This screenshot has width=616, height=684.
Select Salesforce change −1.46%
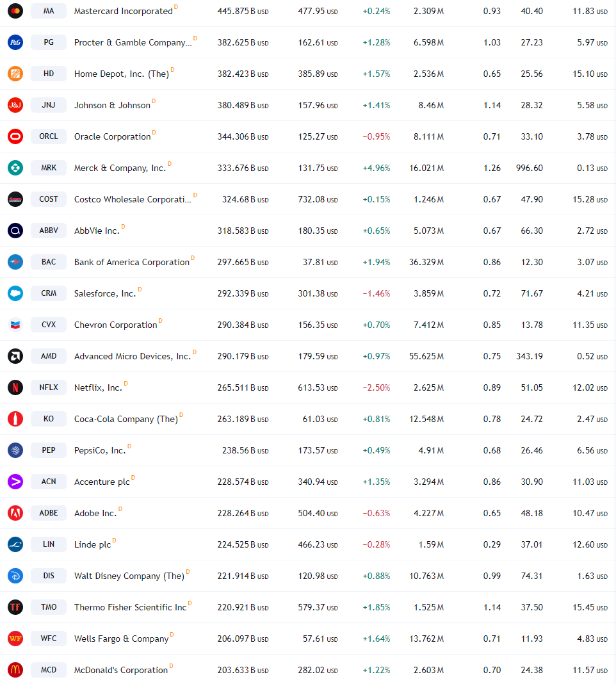point(377,293)
